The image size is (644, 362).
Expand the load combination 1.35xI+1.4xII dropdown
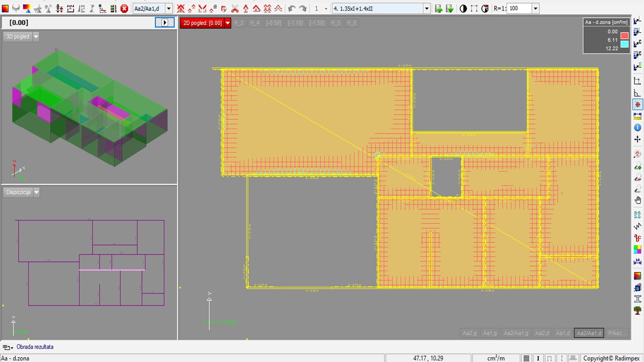(427, 9)
